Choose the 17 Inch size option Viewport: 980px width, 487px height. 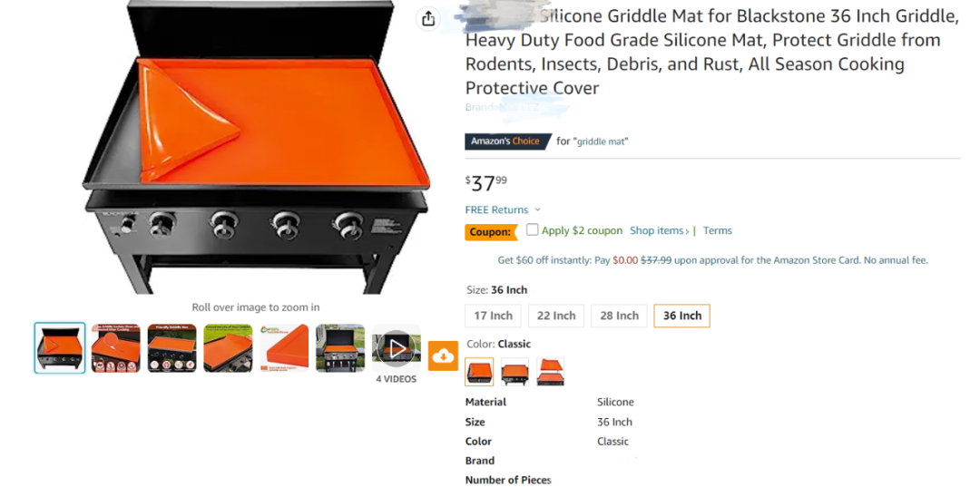493,316
